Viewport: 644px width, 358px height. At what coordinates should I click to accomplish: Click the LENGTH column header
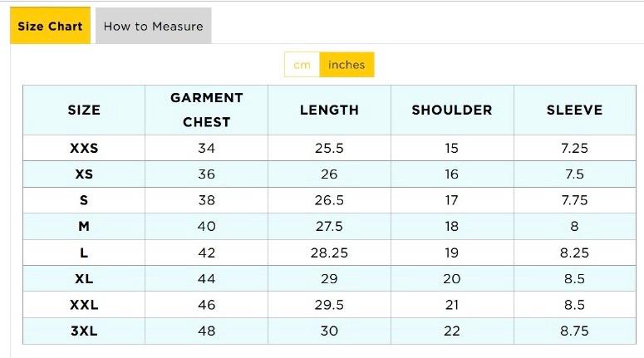coord(329,110)
